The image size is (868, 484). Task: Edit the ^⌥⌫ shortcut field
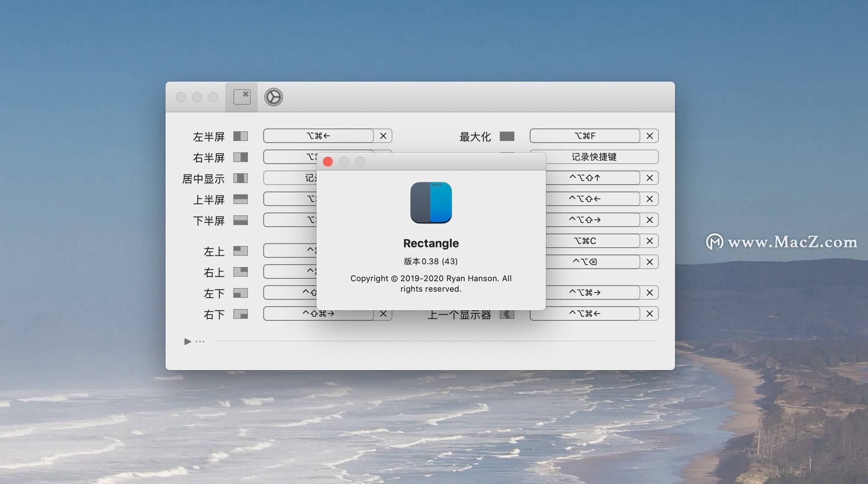pos(592,262)
